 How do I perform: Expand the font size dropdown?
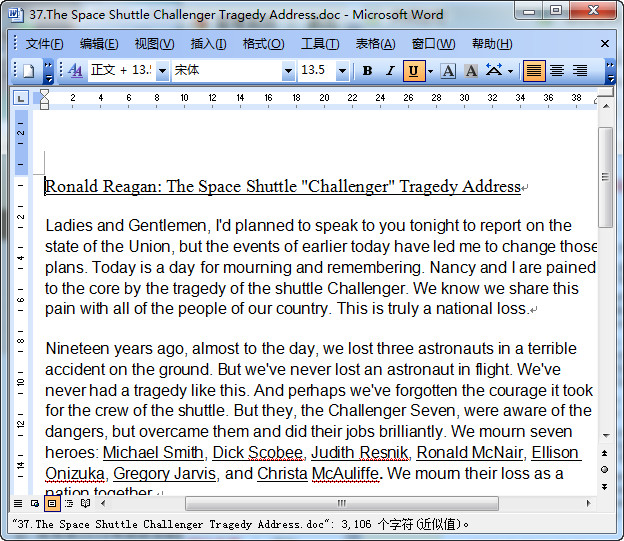(342, 71)
